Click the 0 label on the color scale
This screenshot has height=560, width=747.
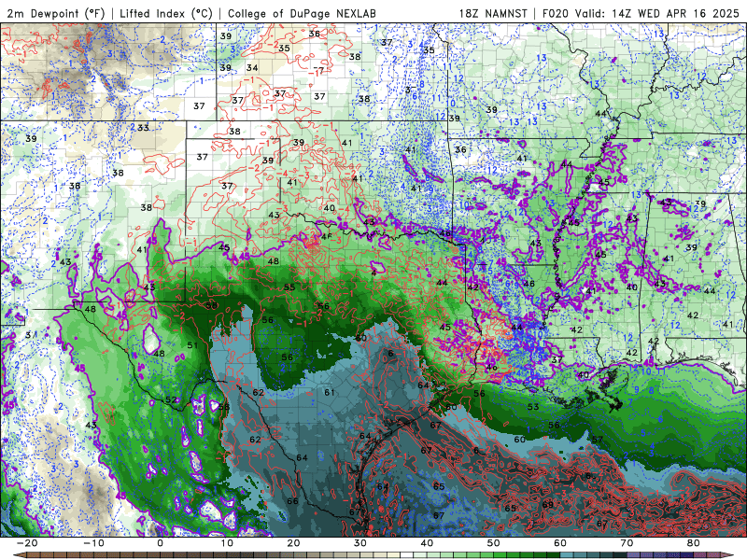[160, 543]
